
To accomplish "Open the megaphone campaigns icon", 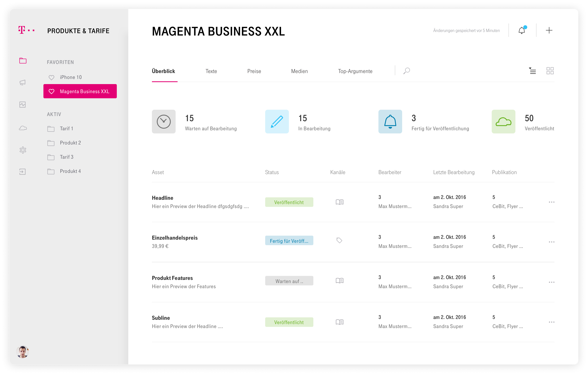I will [x=23, y=83].
